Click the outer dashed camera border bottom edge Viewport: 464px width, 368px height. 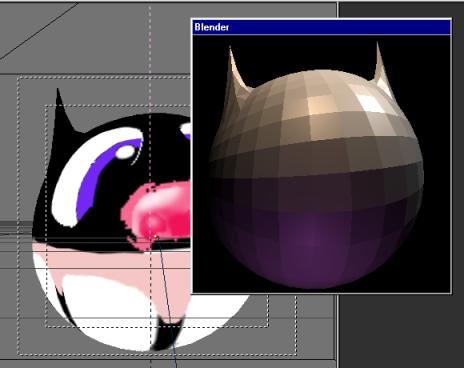157,355
